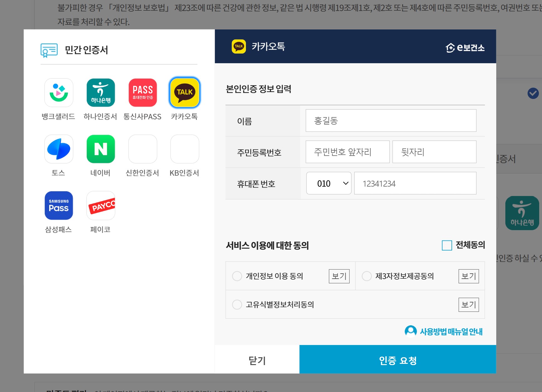Click the 휴대폰 번호 label
542x392 pixels.
tap(256, 184)
